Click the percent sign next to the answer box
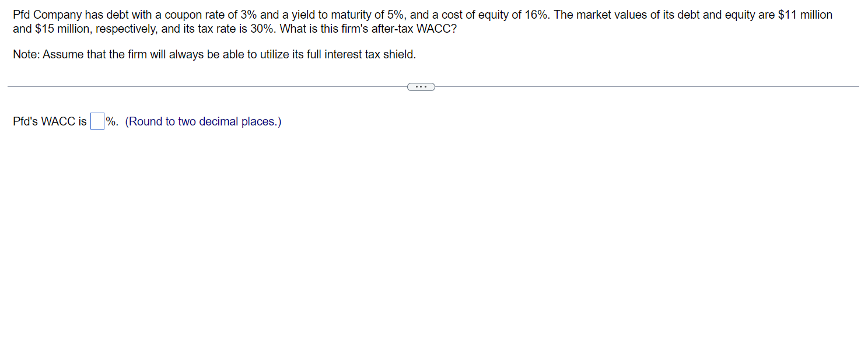 [x=110, y=121]
